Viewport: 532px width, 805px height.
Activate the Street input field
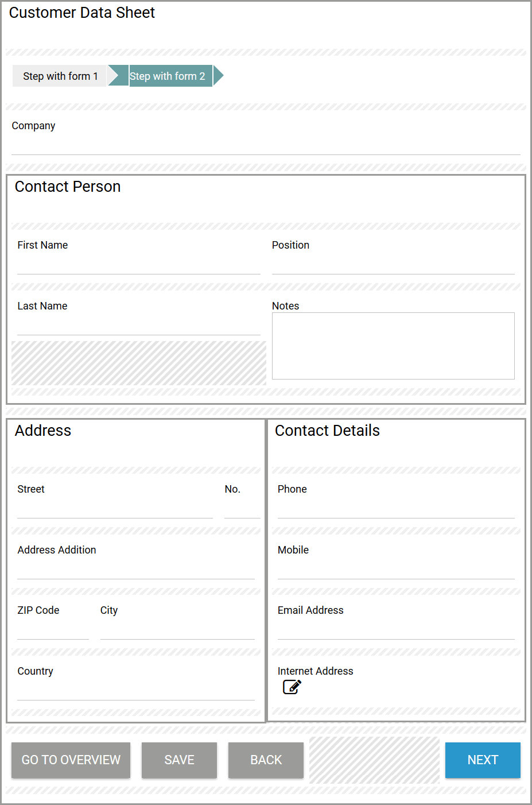click(115, 509)
